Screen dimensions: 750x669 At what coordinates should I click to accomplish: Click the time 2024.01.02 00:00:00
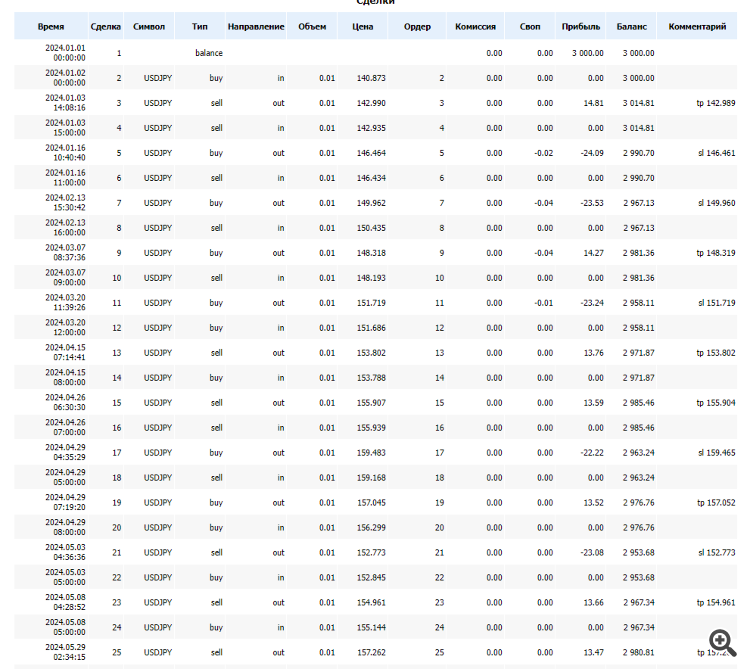[66, 78]
